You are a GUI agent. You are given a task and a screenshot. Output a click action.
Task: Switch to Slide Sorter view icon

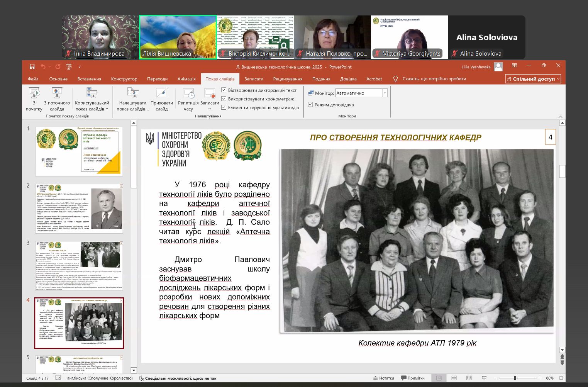point(454,378)
